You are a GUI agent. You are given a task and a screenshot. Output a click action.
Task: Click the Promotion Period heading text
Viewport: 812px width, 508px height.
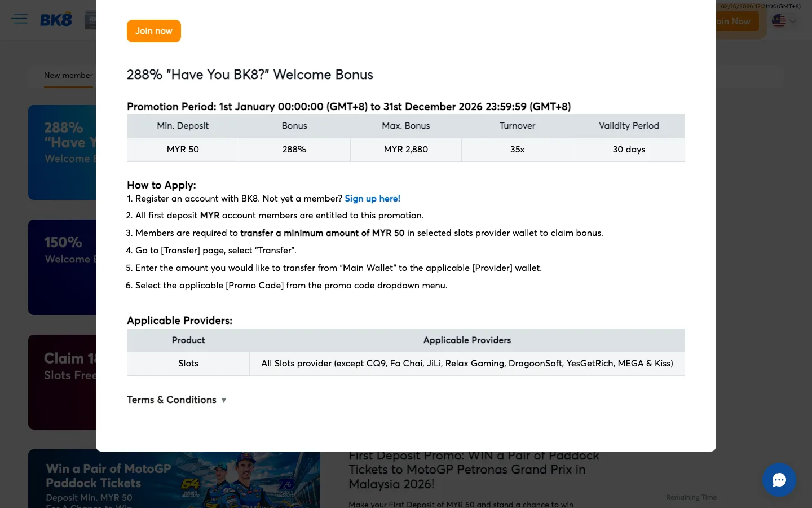coord(348,107)
